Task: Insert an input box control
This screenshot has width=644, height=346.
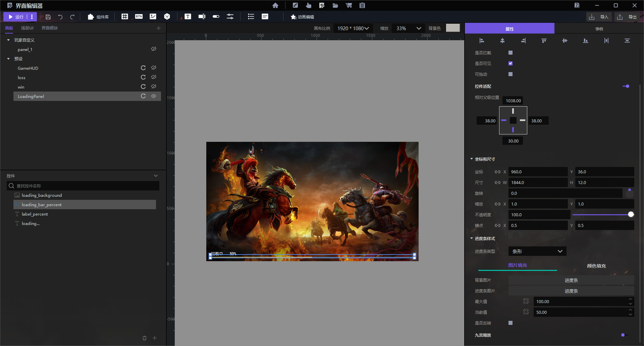Action: (x=265, y=16)
